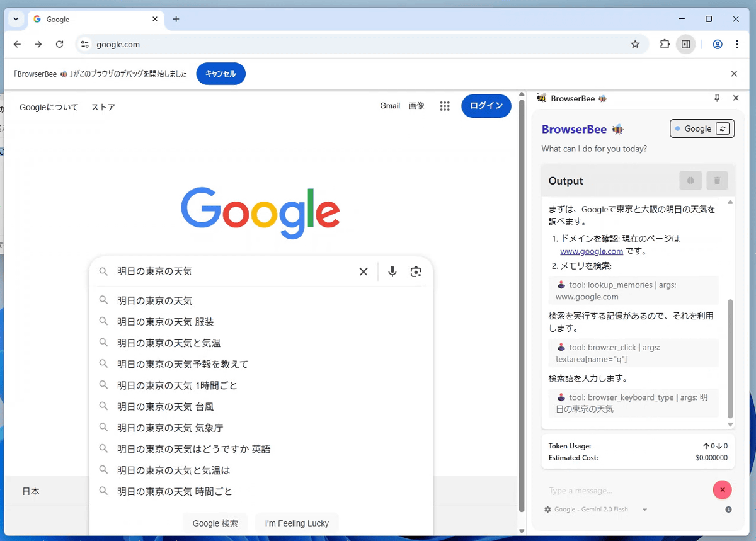The width and height of the screenshot is (756, 541).
Task: Click the Output panel vertical scrollbar
Action: pyautogui.click(x=730, y=359)
